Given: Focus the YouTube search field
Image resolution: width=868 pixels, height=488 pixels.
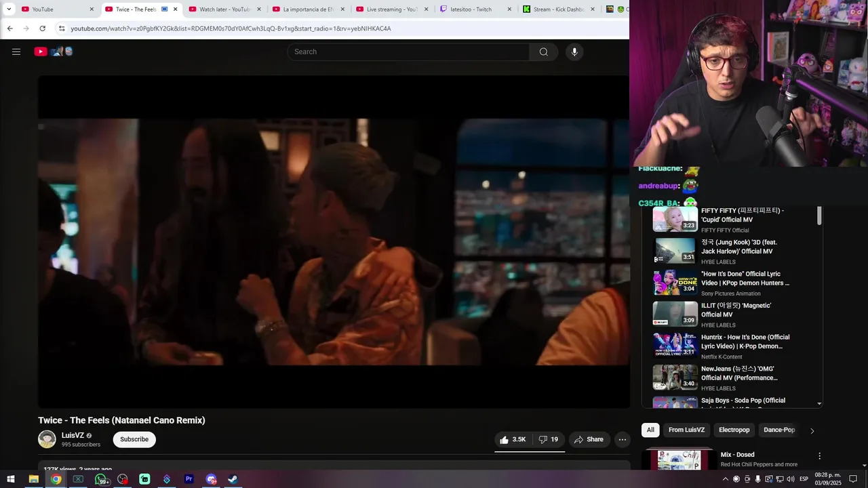Looking at the screenshot, I should click(409, 52).
